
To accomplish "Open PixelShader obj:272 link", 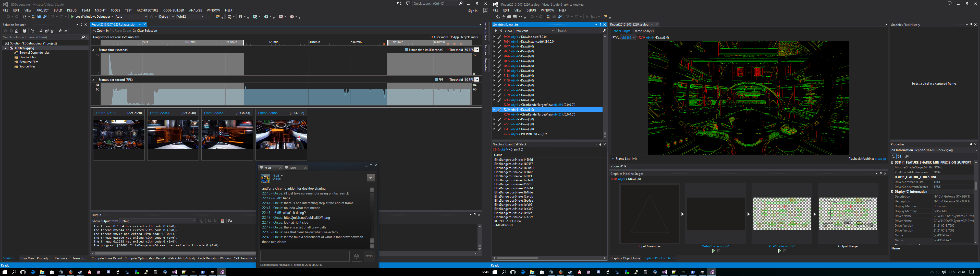I will [x=782, y=246].
